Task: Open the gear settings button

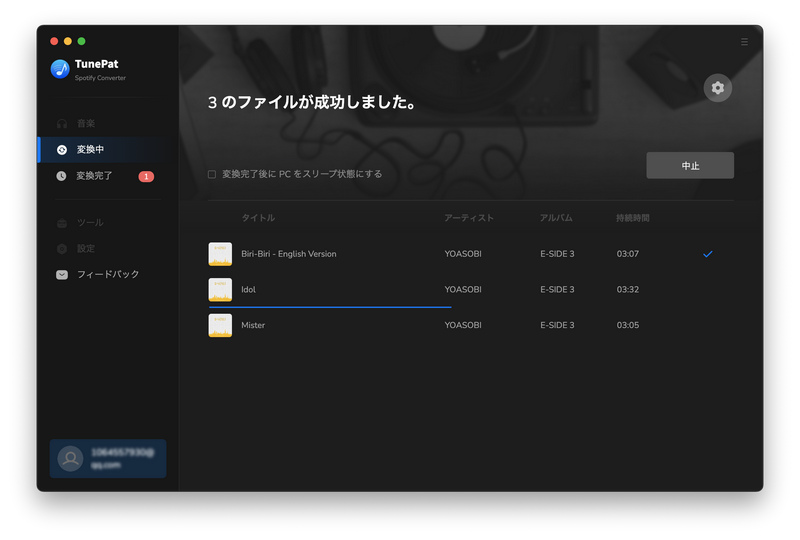Action: [717, 88]
